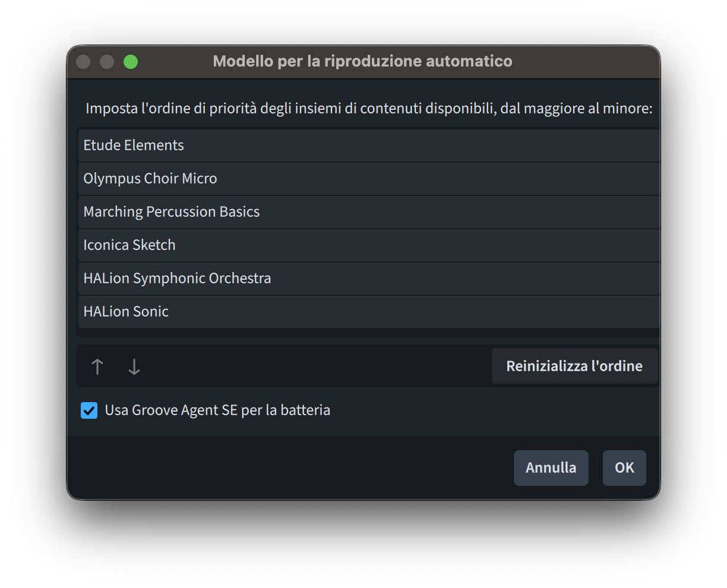Select HALion Symphonic Orchestra item
The image size is (727, 588).
[x=369, y=279]
